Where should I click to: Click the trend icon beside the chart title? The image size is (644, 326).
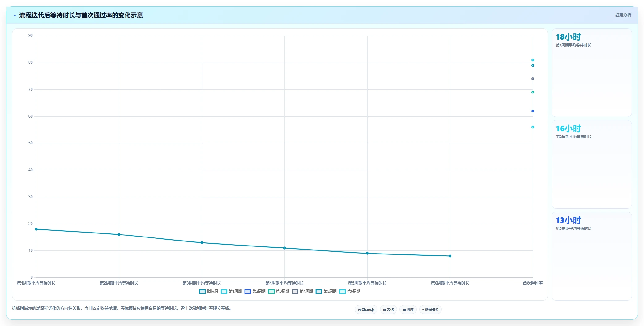click(x=15, y=15)
